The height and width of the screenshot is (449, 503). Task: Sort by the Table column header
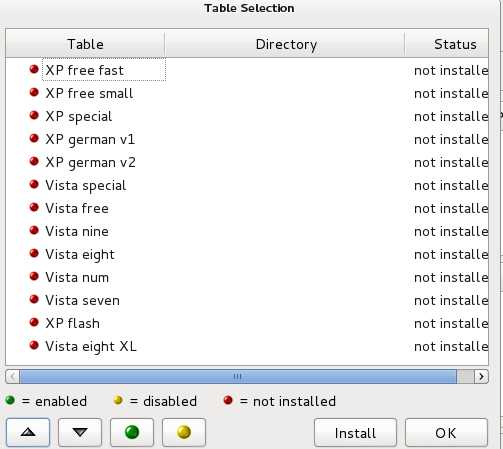[x=85, y=44]
